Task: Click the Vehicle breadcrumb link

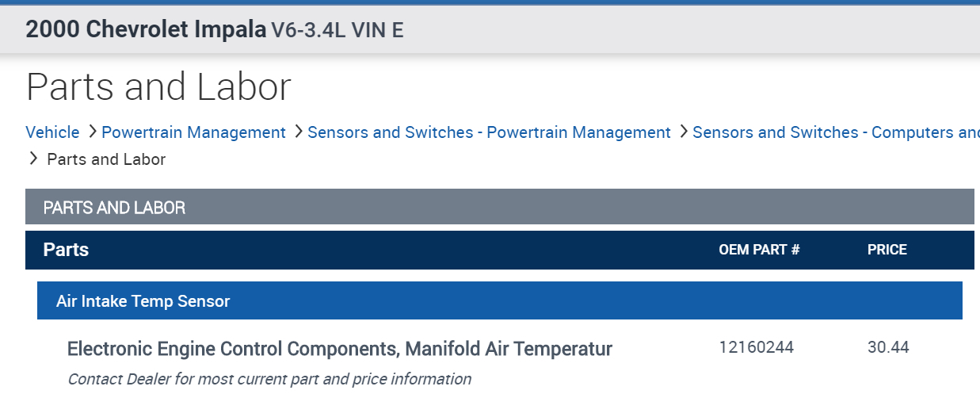Action: 52,132
